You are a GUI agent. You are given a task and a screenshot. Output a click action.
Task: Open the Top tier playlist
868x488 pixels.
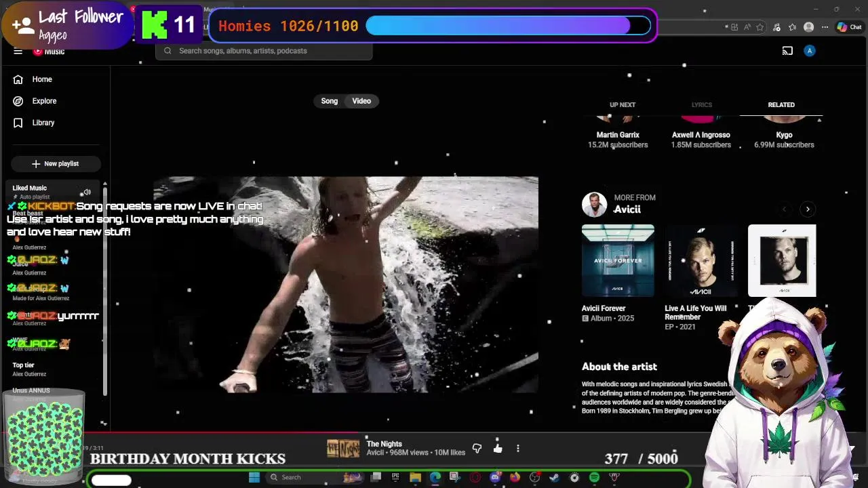coord(23,365)
